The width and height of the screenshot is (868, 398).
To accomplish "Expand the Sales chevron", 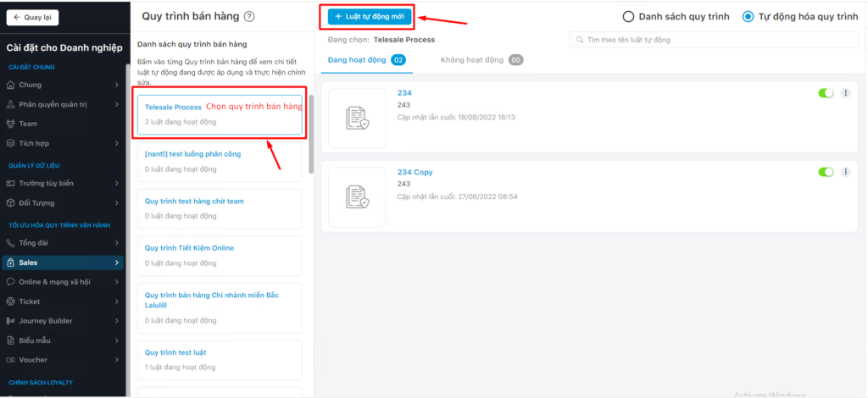I will (x=117, y=263).
